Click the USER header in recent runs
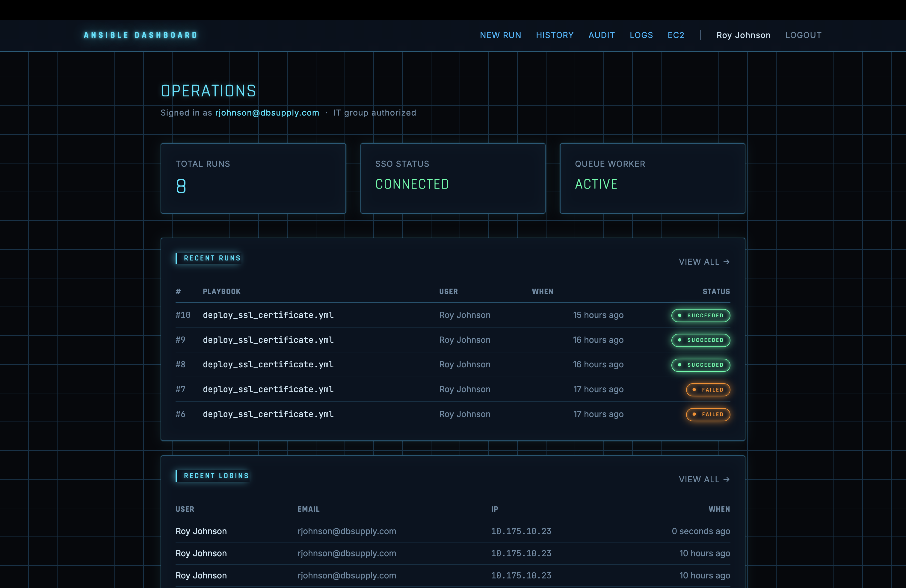The image size is (906, 588). point(449,291)
